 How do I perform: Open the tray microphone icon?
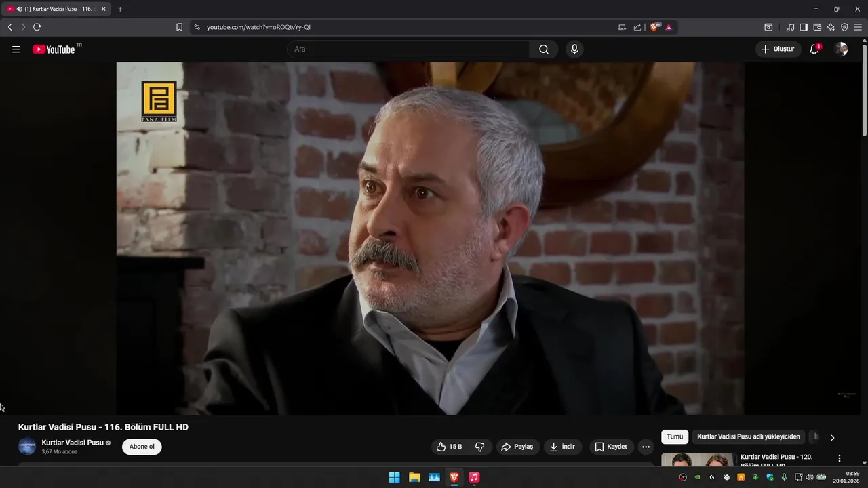click(784, 477)
